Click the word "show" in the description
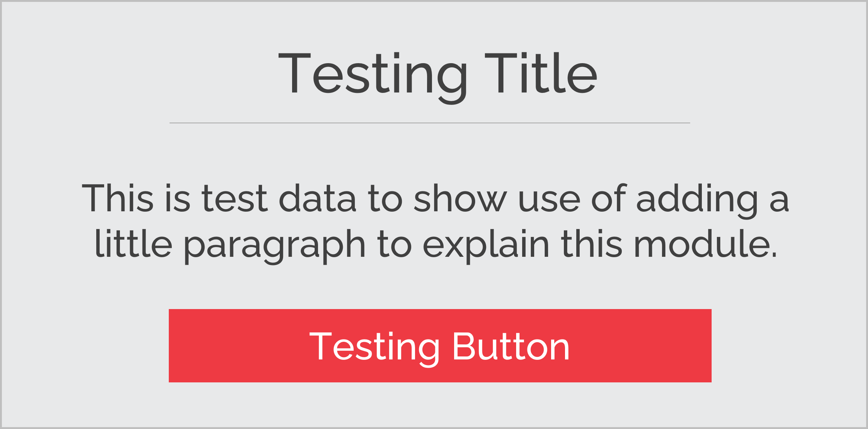Image resolution: width=868 pixels, height=429 pixels. click(461, 198)
